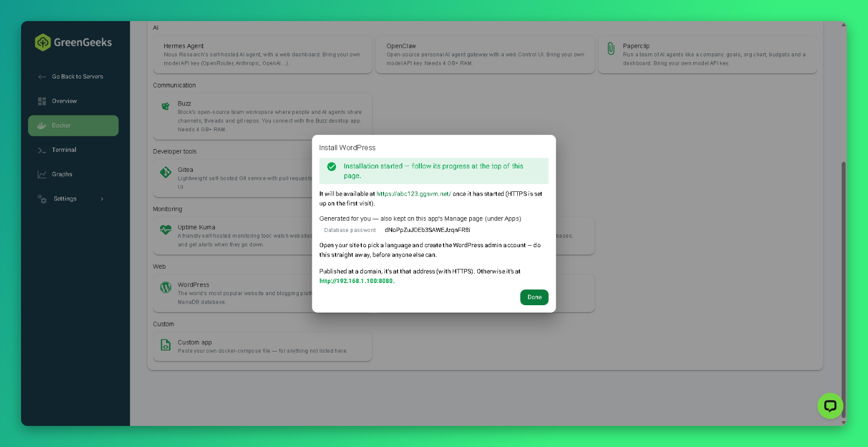Image resolution: width=868 pixels, height=447 pixels.
Task: Click the Custom app file icon
Action: 165,345
